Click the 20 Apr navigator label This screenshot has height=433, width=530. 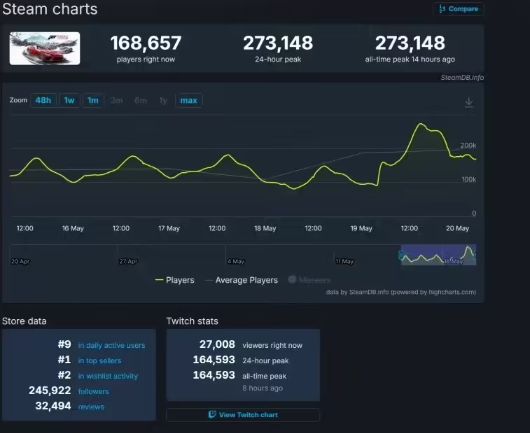coord(20,261)
